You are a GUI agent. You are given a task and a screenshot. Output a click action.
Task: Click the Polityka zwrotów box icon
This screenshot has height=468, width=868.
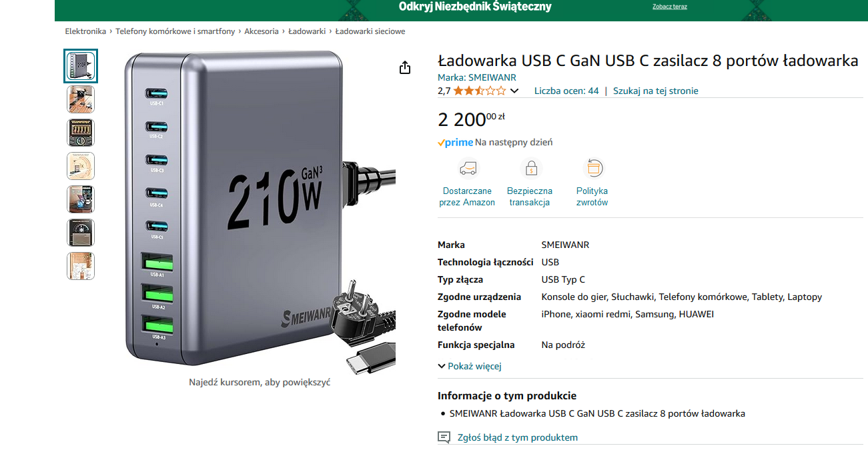[x=592, y=167]
